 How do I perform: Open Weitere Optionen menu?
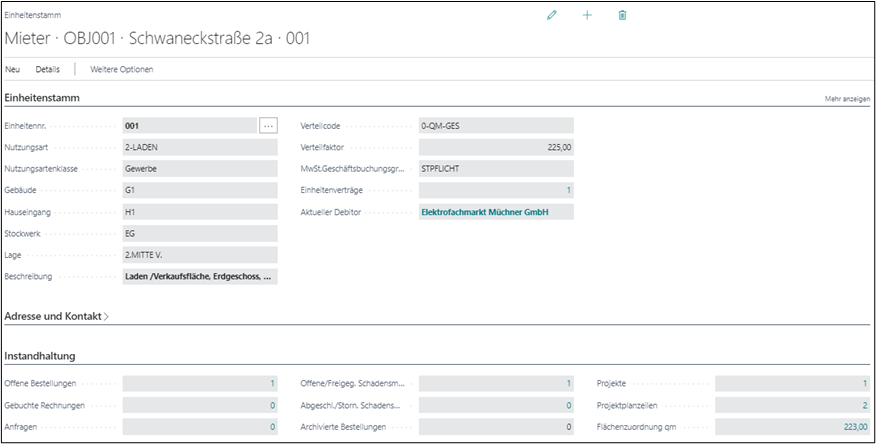tap(122, 69)
